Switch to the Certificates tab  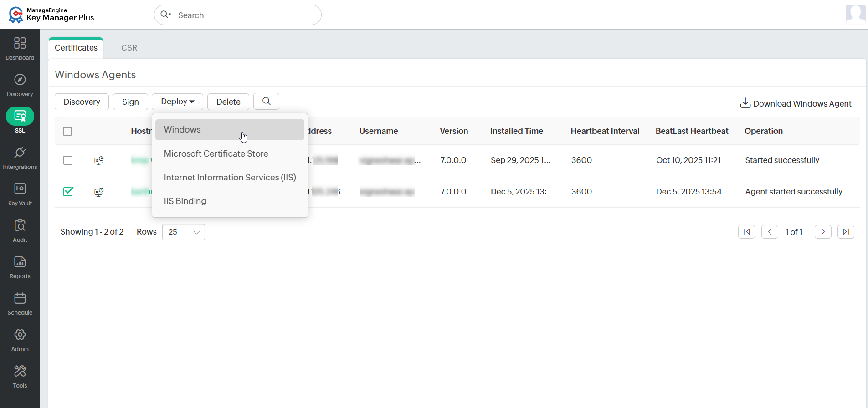click(76, 48)
